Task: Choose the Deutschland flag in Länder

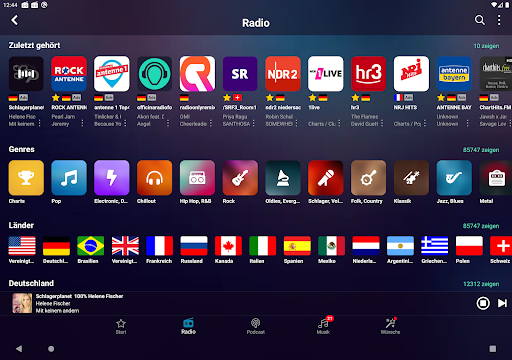Action: (56, 246)
